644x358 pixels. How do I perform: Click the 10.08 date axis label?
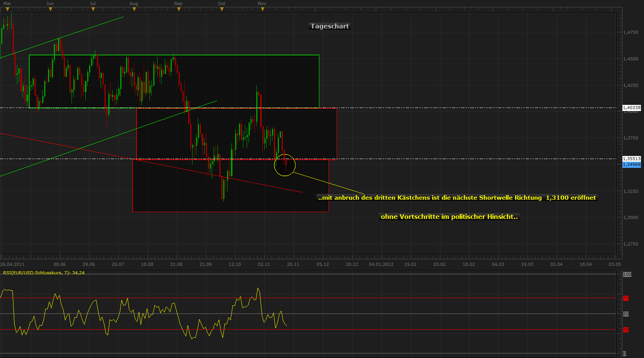point(147,264)
